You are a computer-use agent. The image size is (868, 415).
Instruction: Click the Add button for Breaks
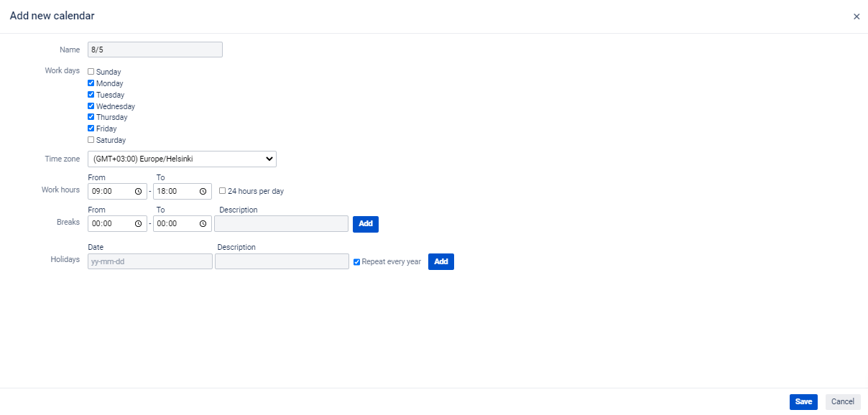pos(365,224)
